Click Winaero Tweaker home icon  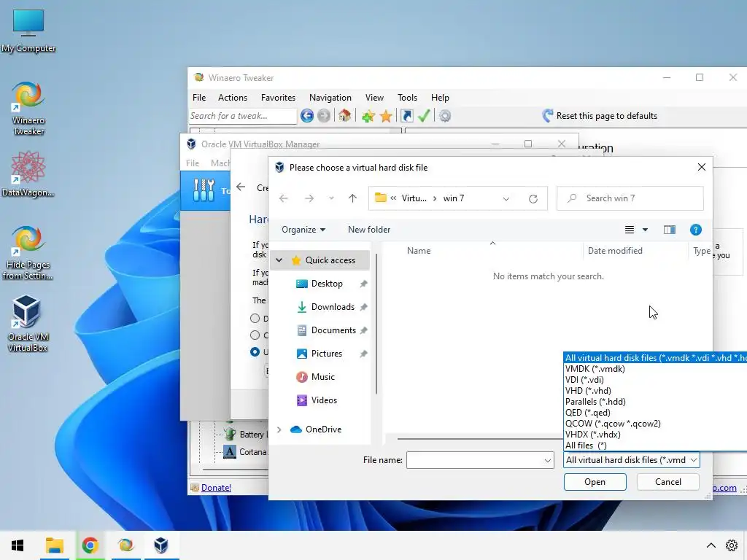tap(345, 116)
